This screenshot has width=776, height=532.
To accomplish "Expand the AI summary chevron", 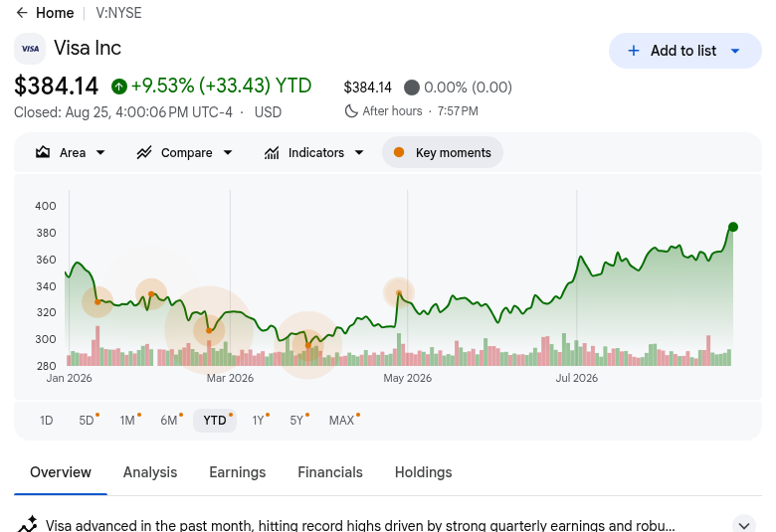I will [x=744, y=525].
